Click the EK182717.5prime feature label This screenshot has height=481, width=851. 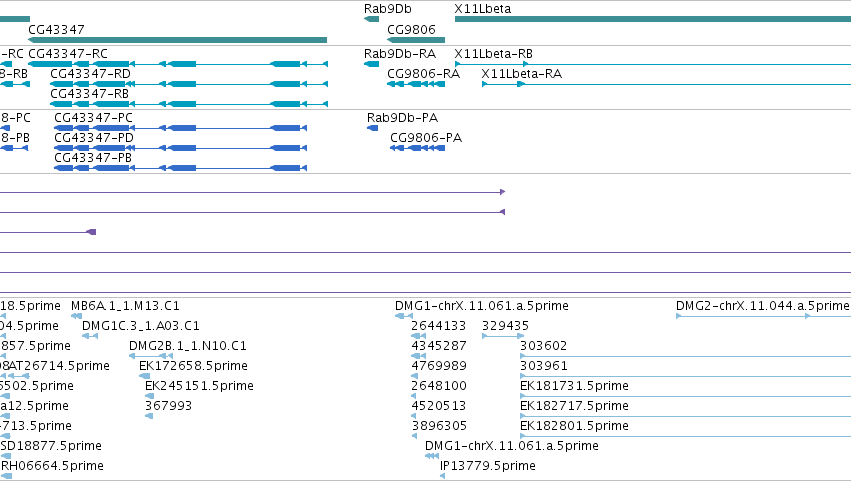pos(574,406)
